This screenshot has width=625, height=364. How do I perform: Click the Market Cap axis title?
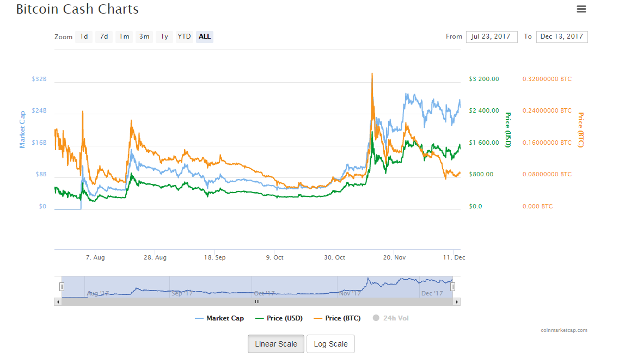(x=22, y=130)
